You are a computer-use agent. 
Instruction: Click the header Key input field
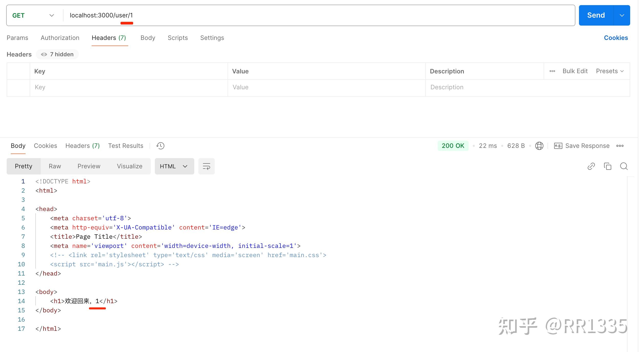pyautogui.click(x=128, y=87)
